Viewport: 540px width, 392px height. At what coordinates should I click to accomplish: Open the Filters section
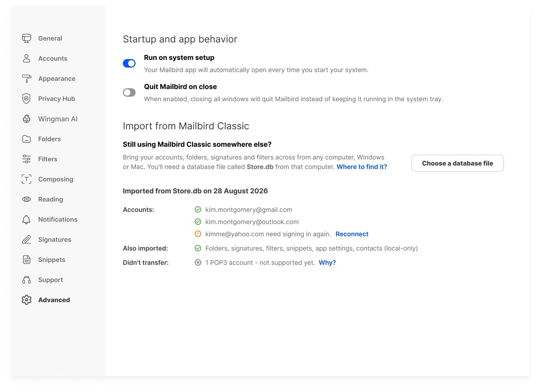(48, 159)
